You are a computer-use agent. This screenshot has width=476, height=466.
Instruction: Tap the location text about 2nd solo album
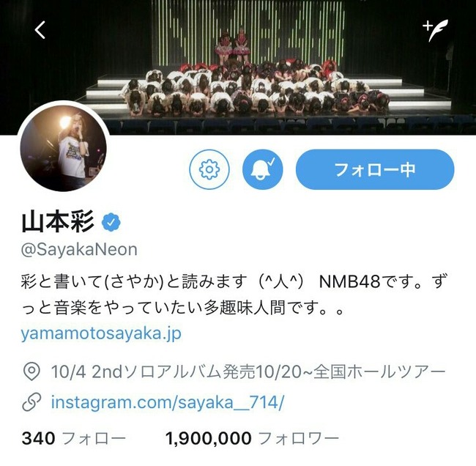(x=248, y=371)
